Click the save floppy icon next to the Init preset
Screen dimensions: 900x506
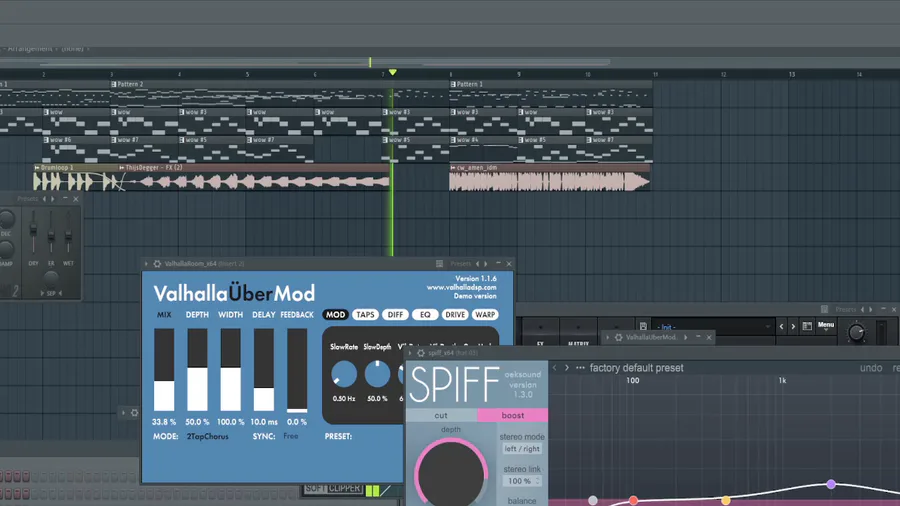coord(643,326)
